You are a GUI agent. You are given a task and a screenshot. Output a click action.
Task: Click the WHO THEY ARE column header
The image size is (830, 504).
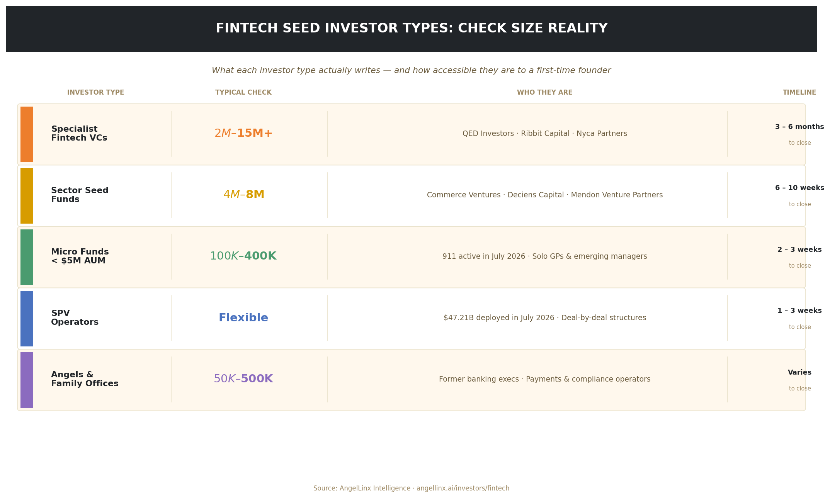[x=545, y=93]
